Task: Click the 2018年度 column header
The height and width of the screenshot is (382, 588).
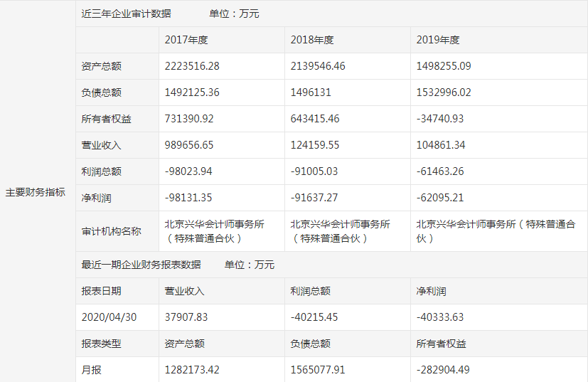Action: [312, 40]
